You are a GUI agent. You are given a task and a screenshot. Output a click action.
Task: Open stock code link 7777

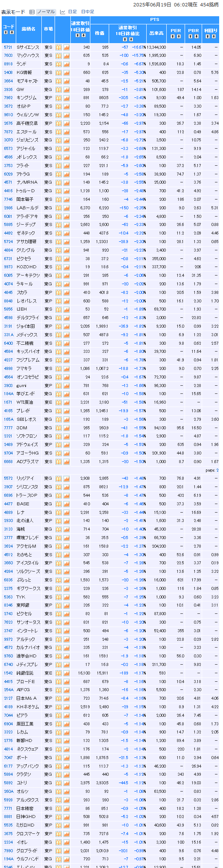coord(8,428)
